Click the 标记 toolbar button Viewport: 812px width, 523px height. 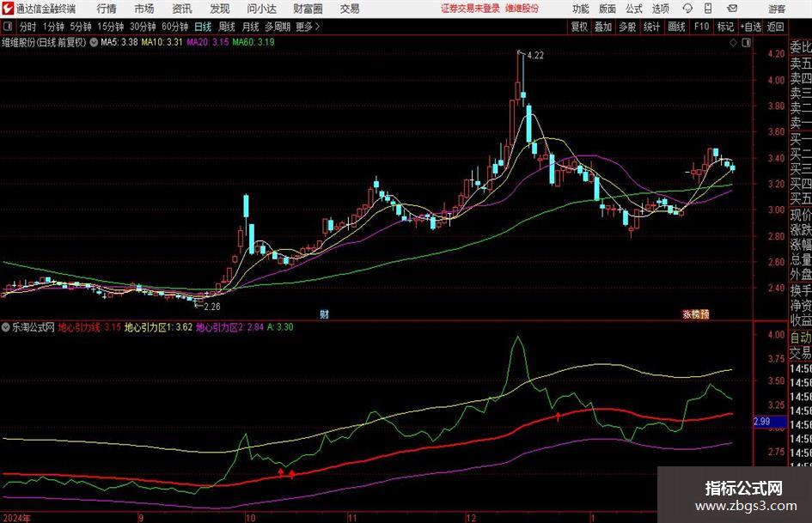pos(725,27)
